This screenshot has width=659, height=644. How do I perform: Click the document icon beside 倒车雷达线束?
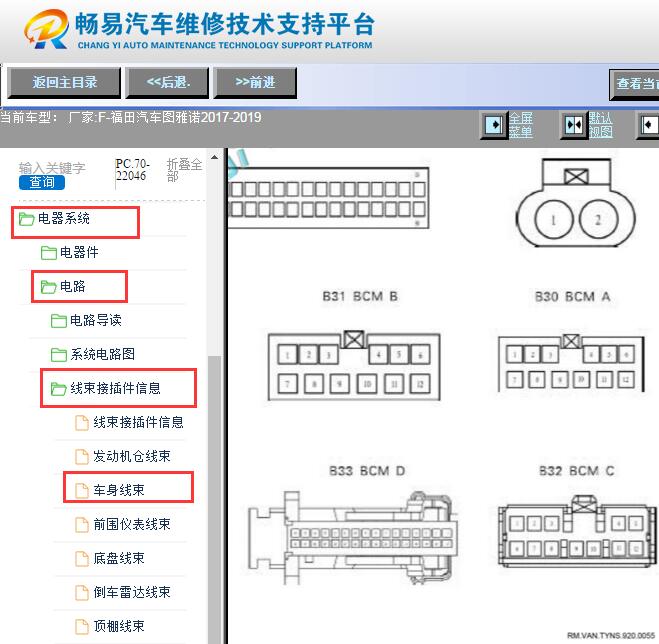[82, 593]
